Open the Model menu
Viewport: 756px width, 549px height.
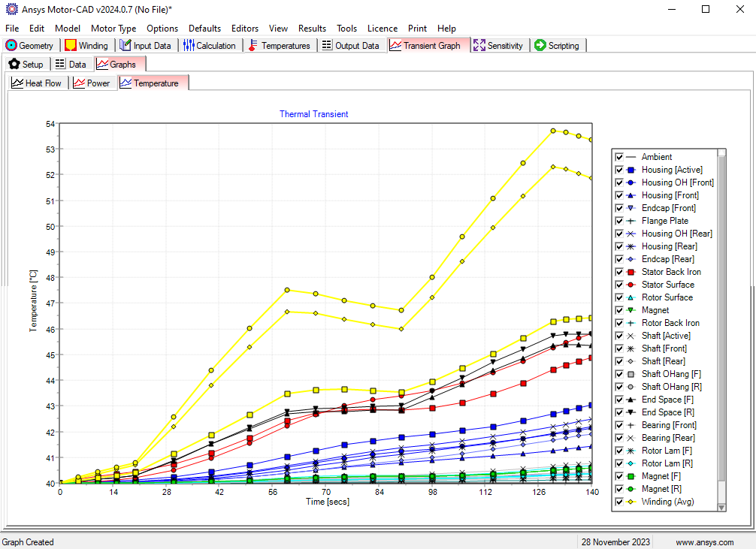(68, 29)
